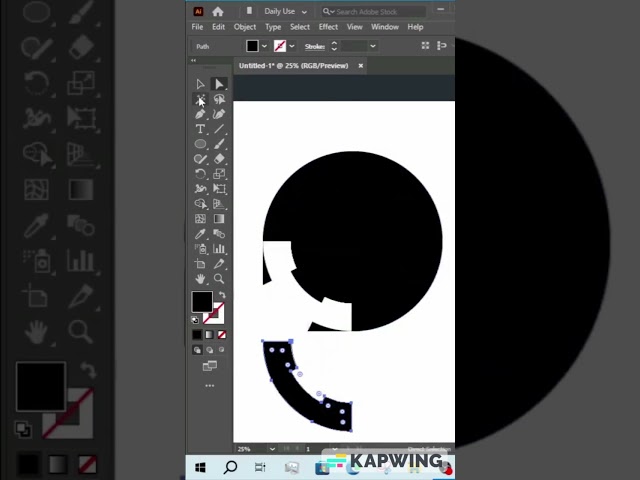The height and width of the screenshot is (480, 640).
Task: Switch to Draw Behind mode
Action: 209,350
